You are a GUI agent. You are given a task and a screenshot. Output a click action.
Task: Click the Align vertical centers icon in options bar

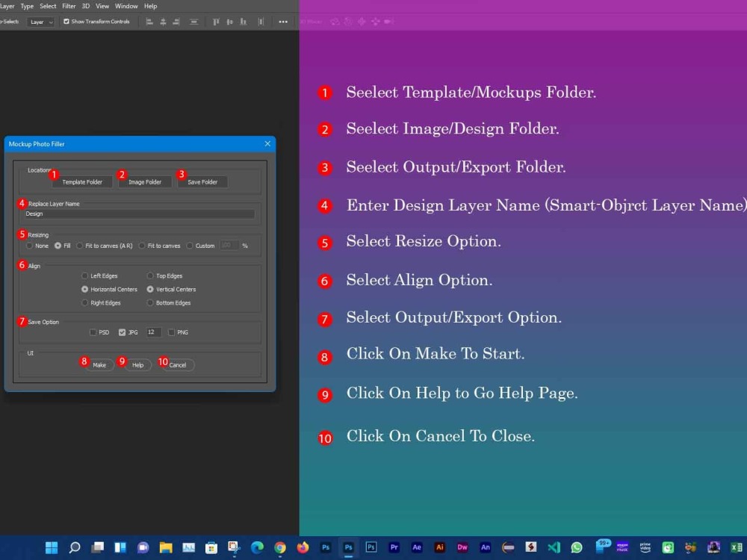click(229, 22)
